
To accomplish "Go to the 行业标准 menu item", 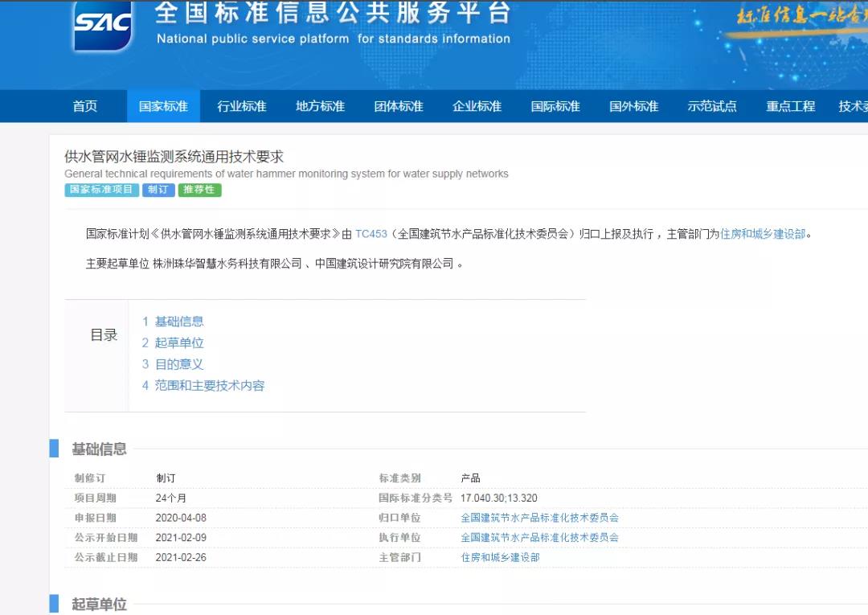I will click(241, 106).
